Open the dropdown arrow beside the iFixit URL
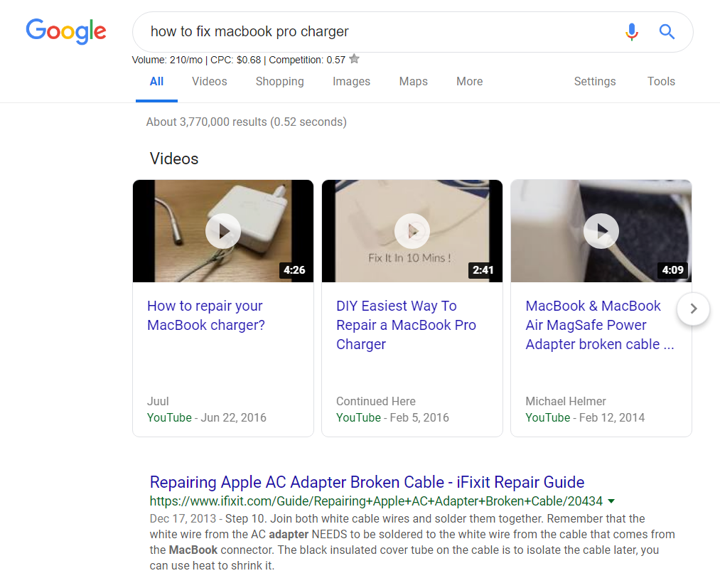 [x=611, y=501]
